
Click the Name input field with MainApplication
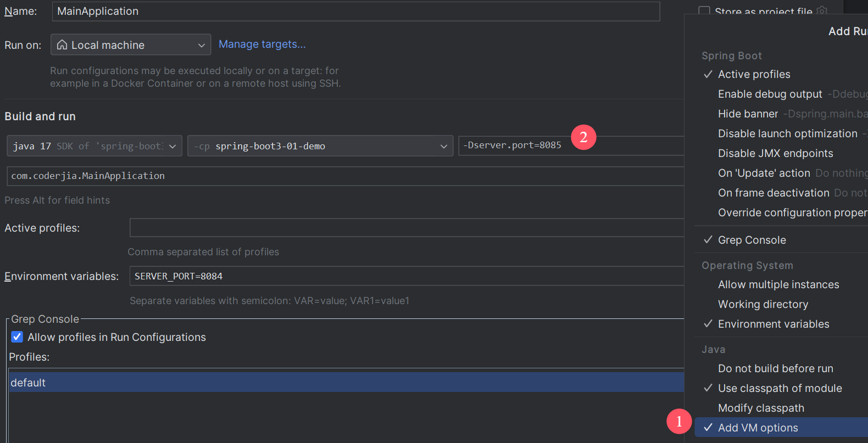[x=355, y=12]
